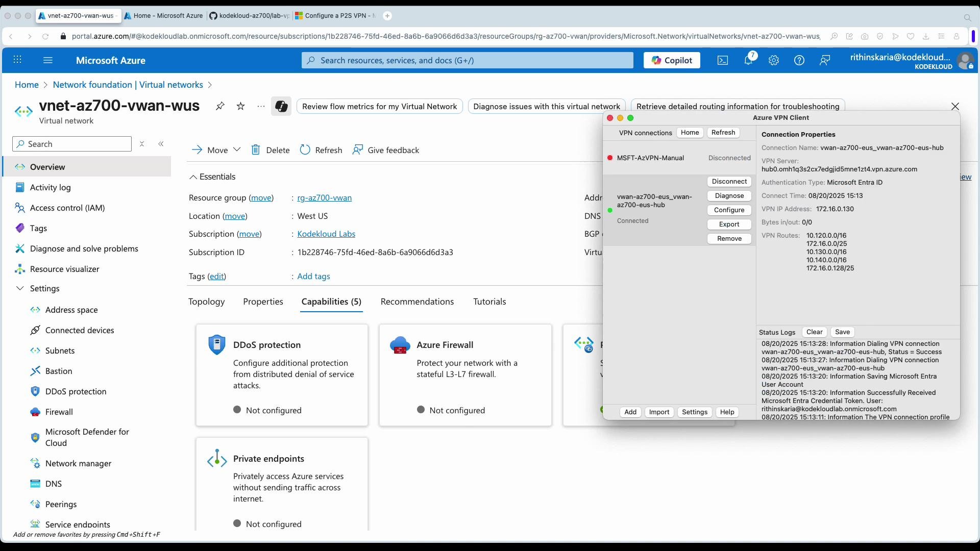The image size is (980, 551).
Task: Open the notifications bell
Action: [x=748, y=60]
